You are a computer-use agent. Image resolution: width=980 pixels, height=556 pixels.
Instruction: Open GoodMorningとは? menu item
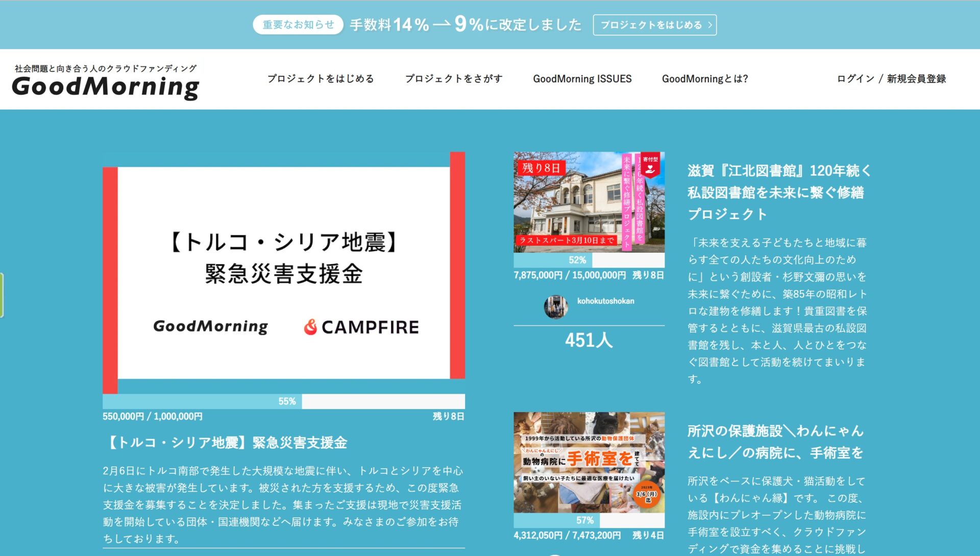[x=705, y=79]
